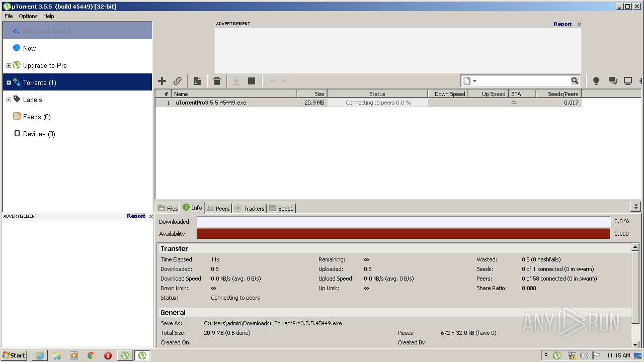
Task: Click the volume speaker tray icon
Action: (584, 355)
